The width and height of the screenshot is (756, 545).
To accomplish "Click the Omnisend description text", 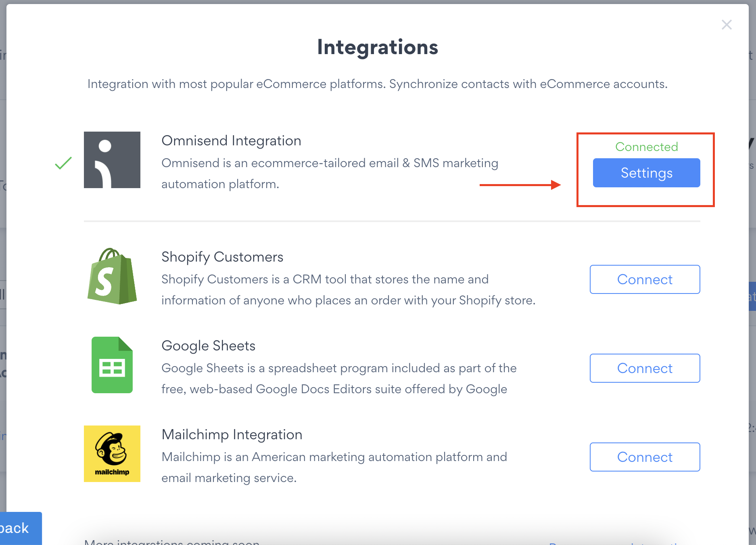I will click(x=330, y=174).
